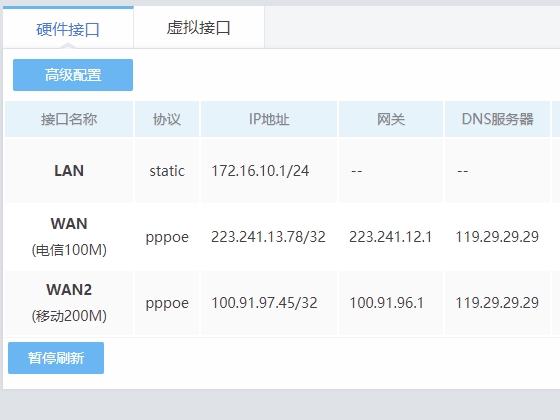Click the IP地址 column header
Viewport: 560px width, 420px height.
[x=269, y=119]
